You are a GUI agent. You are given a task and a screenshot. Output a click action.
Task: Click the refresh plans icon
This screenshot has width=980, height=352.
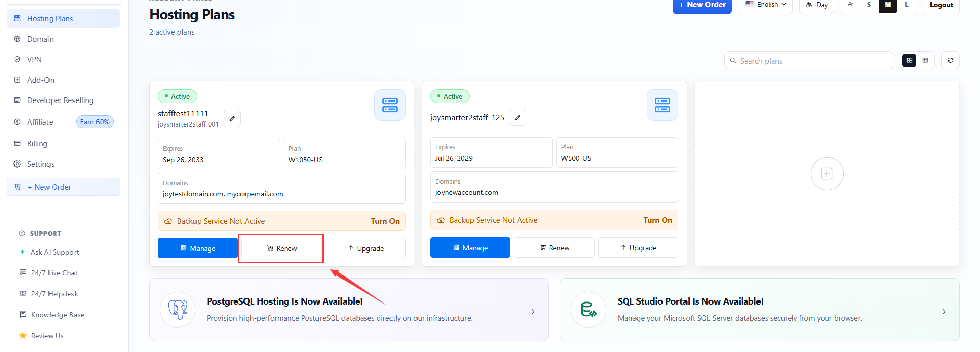click(950, 60)
